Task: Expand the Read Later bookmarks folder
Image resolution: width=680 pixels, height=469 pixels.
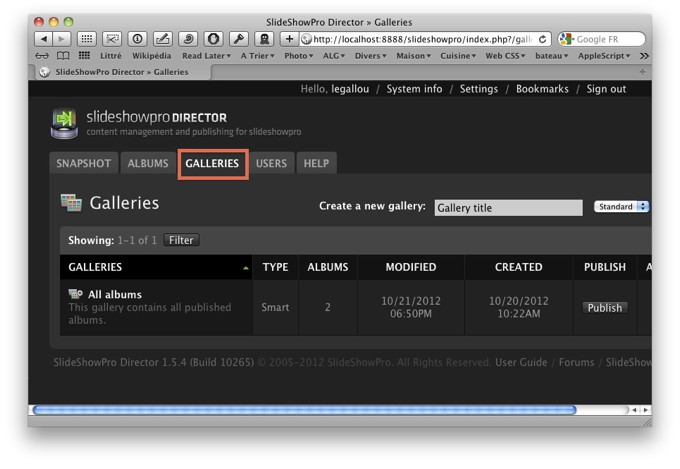Action: point(207,56)
